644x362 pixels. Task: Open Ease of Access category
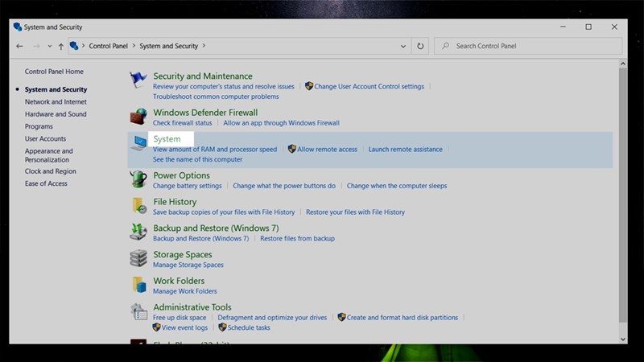(x=46, y=183)
